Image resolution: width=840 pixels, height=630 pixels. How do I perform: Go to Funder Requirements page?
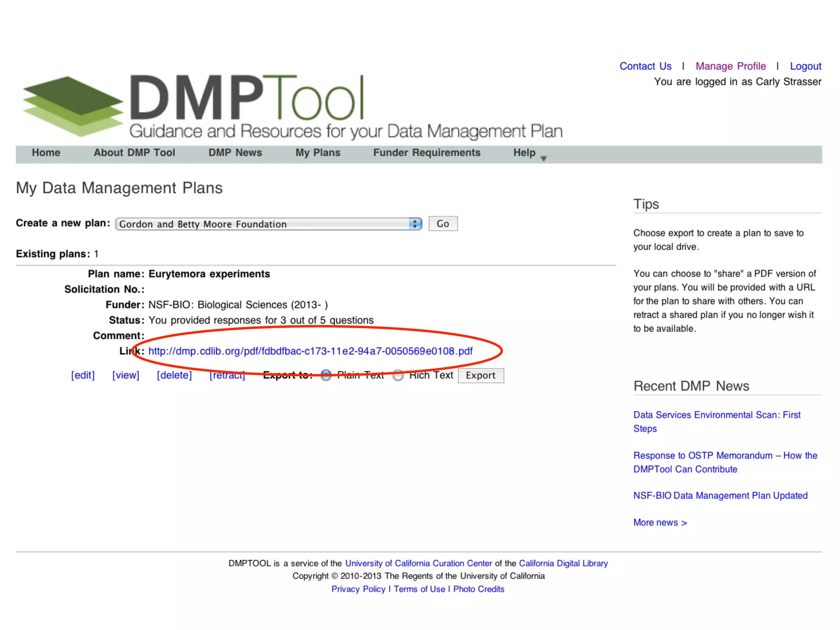tap(427, 153)
